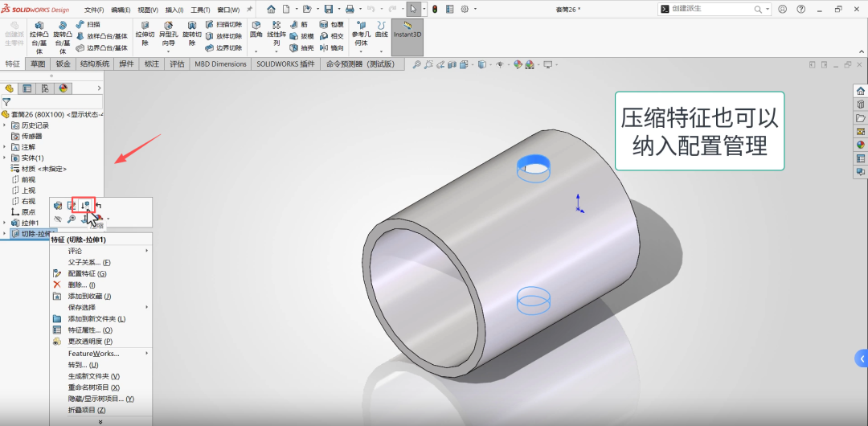
Task: Toggle the hide/show items eye icon
Action: 499,64
